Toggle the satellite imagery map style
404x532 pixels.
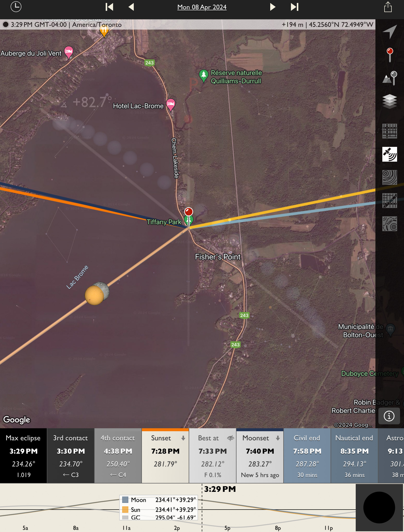390,154
